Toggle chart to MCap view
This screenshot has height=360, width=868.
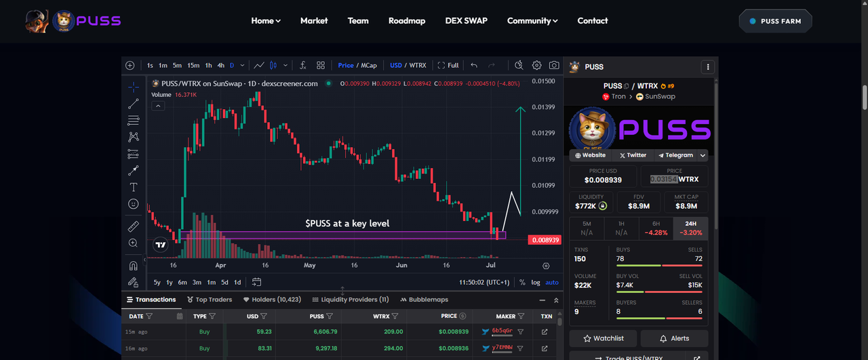pyautogui.click(x=369, y=65)
